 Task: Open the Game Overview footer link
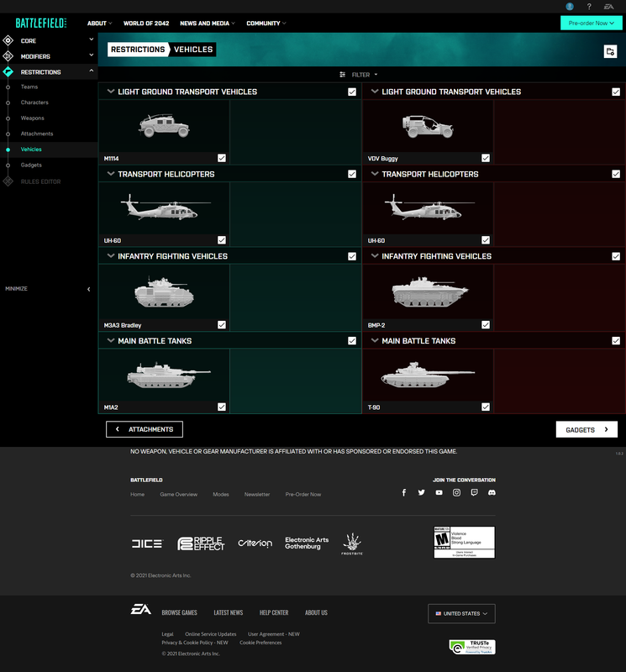coord(179,494)
